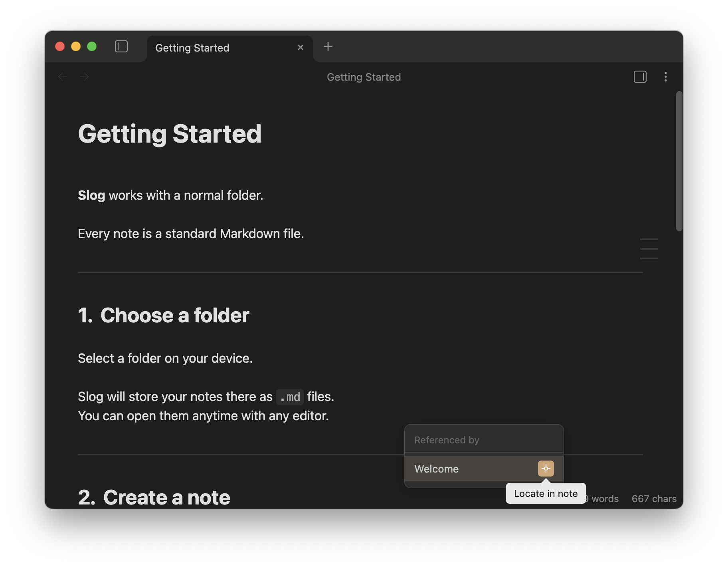Click the yellow minimize window button

pos(76,47)
